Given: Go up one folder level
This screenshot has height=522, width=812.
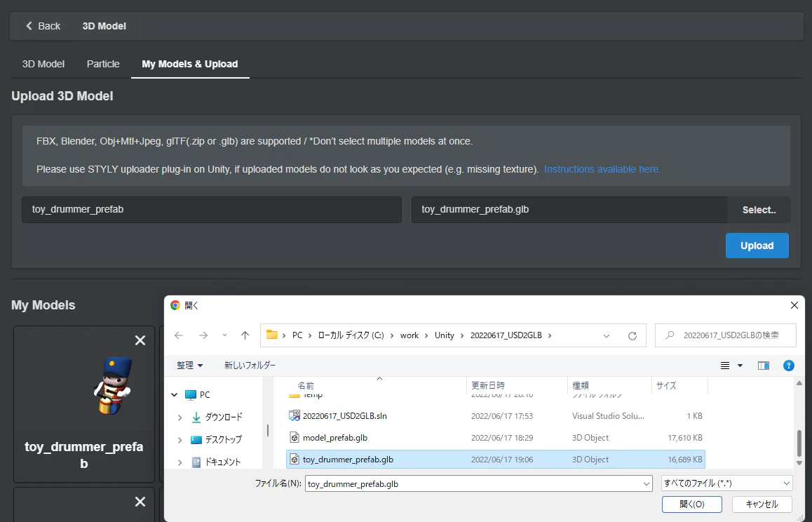Looking at the screenshot, I should coord(245,335).
